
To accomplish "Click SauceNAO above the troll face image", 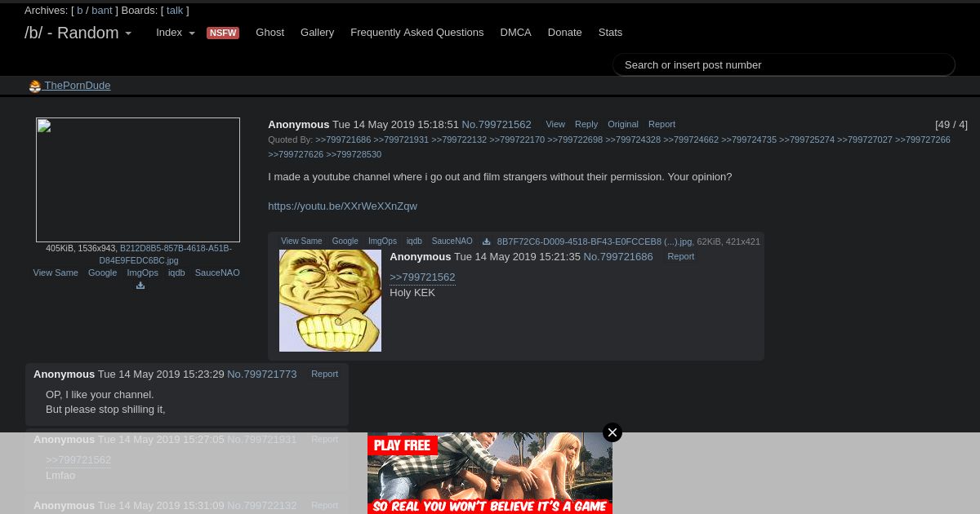I will tap(452, 241).
